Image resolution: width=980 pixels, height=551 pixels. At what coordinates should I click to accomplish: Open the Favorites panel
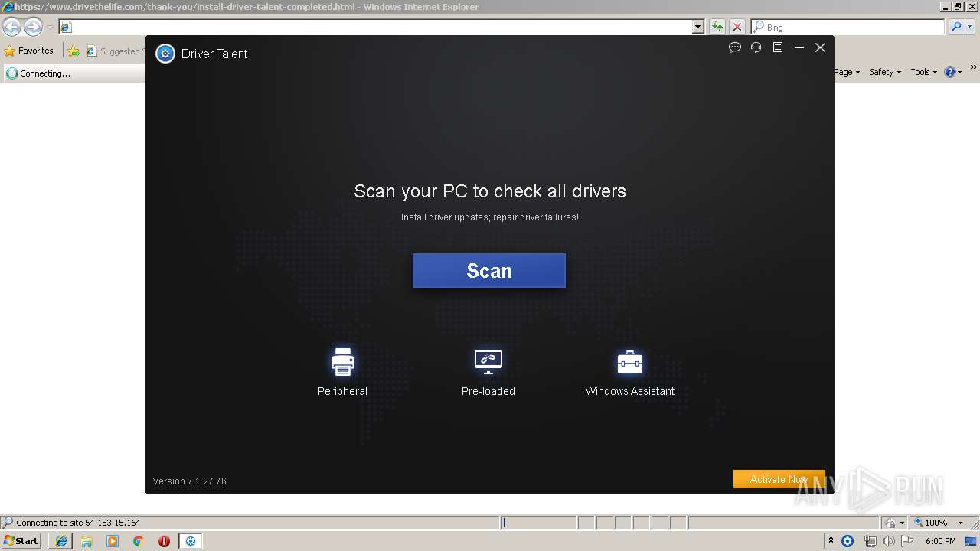tap(28, 51)
